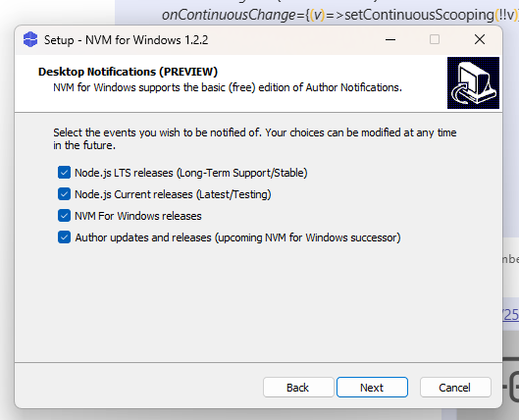519x420 pixels.
Task: Click the greyed-out maximize button
Action: point(435,39)
